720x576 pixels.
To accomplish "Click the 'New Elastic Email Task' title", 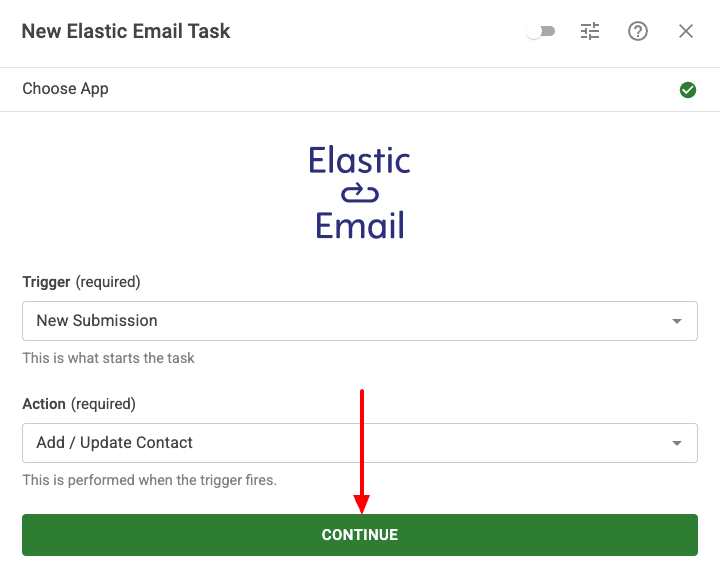I will pos(126,31).
